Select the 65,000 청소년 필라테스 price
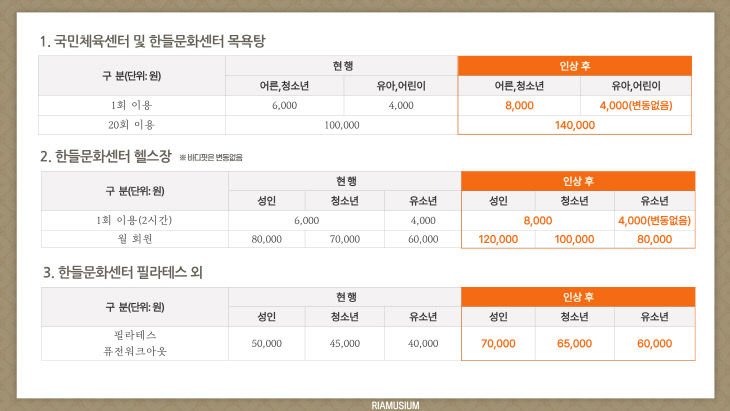 576,343
